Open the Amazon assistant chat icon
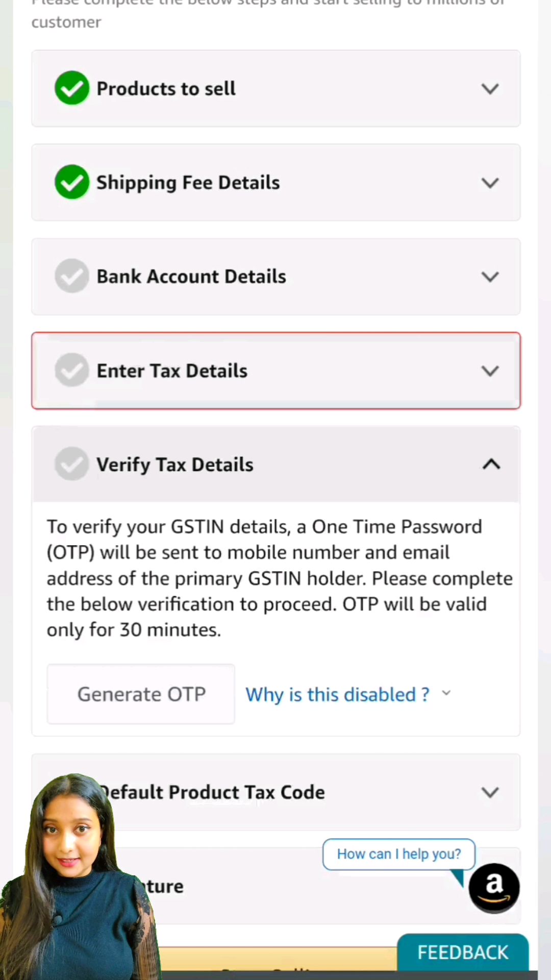The width and height of the screenshot is (551, 980). [x=494, y=888]
